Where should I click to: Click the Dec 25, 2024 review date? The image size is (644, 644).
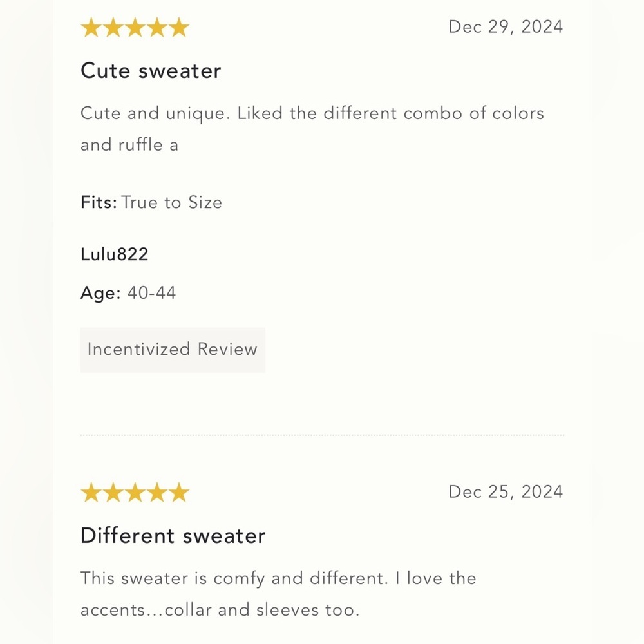coord(506,492)
